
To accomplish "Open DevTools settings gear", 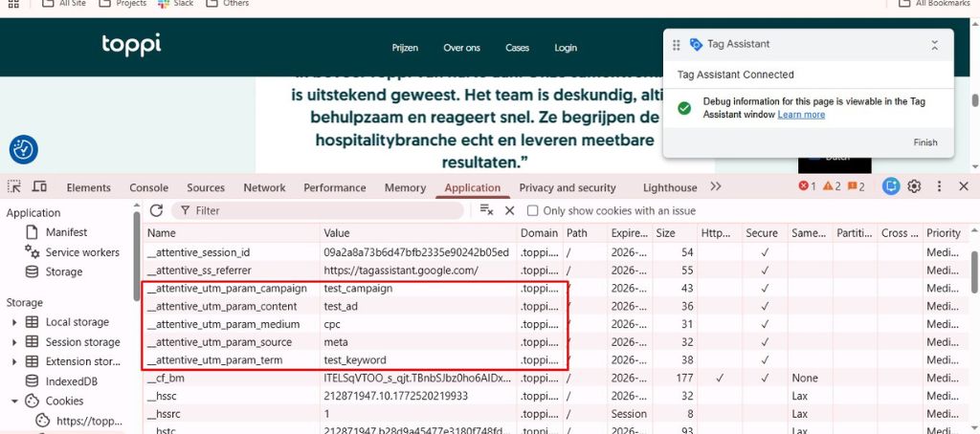I will tap(914, 186).
